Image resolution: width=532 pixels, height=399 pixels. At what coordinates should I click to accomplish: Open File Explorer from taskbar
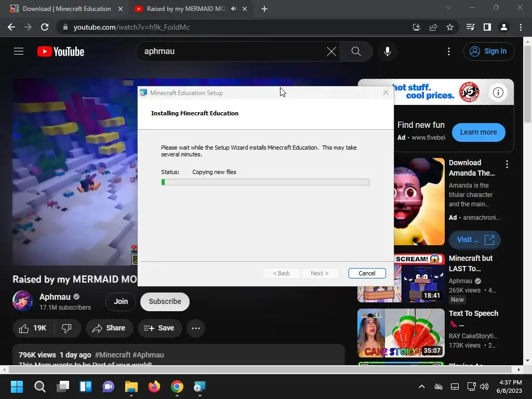[131, 387]
